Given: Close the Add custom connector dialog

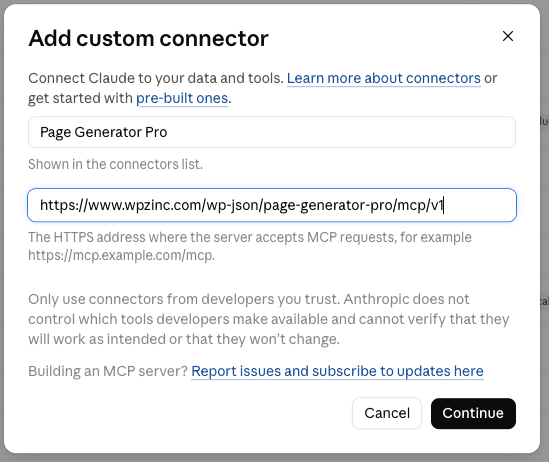Looking at the screenshot, I should pyautogui.click(x=508, y=36).
